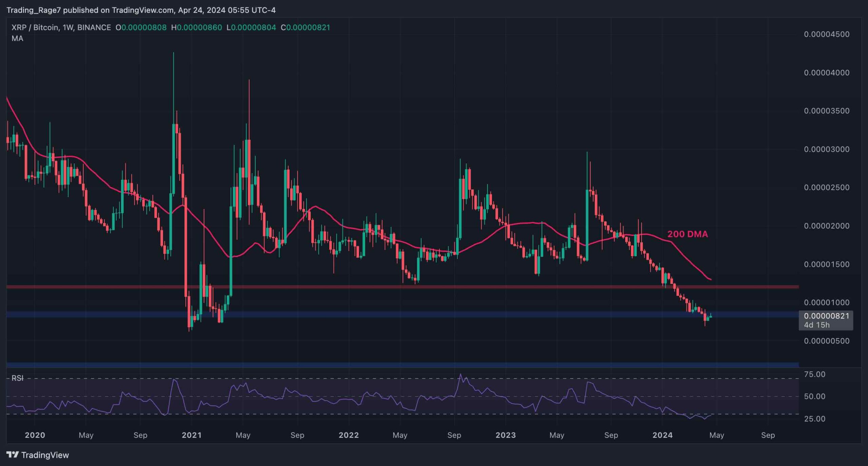Image resolution: width=868 pixels, height=466 pixels.
Task: Click the 2024 label on time axis
Action: pyautogui.click(x=662, y=435)
